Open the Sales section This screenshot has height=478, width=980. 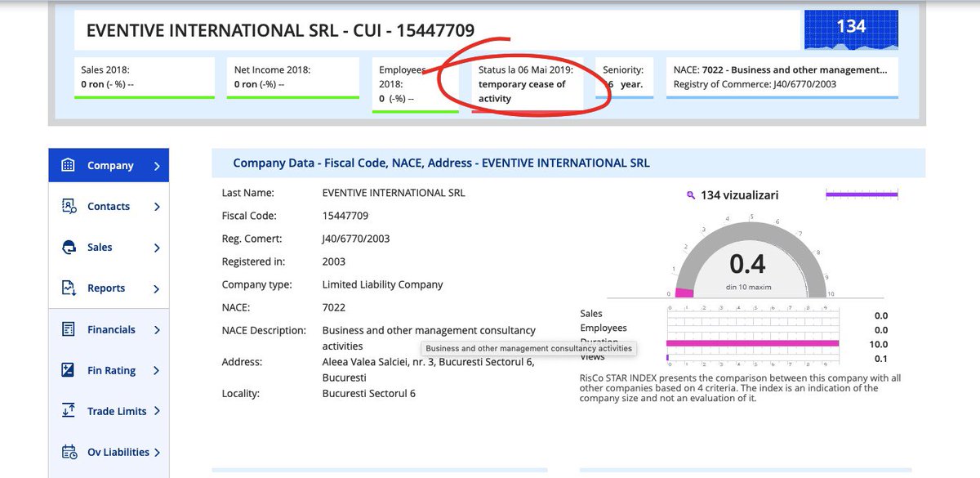click(109, 248)
